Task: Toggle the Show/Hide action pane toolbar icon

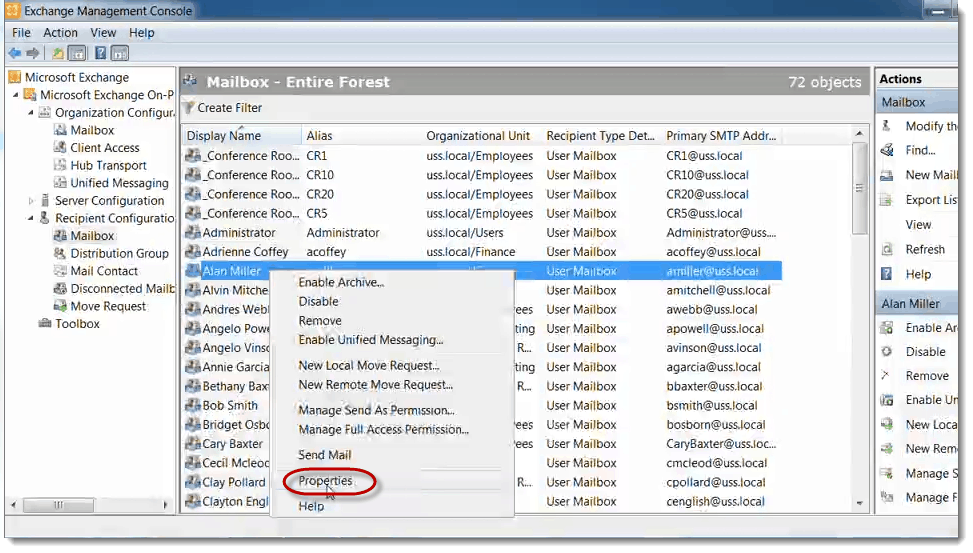Action: [120, 53]
